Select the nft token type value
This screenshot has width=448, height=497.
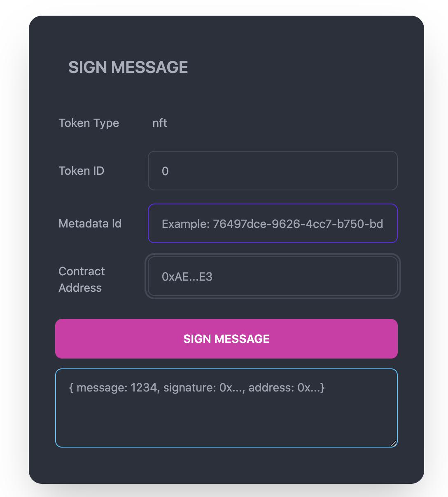[x=160, y=123]
